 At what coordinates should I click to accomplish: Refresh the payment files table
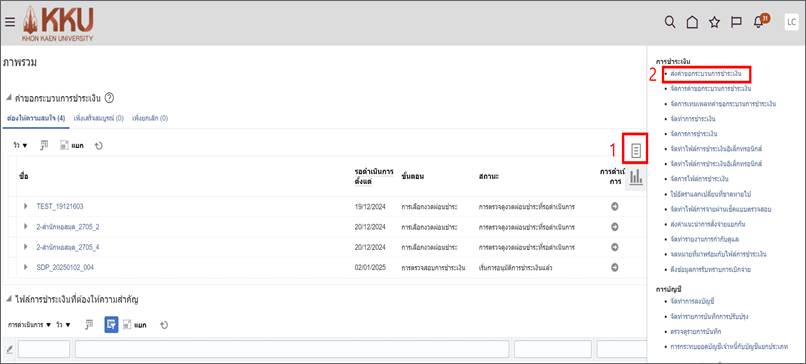(x=164, y=325)
